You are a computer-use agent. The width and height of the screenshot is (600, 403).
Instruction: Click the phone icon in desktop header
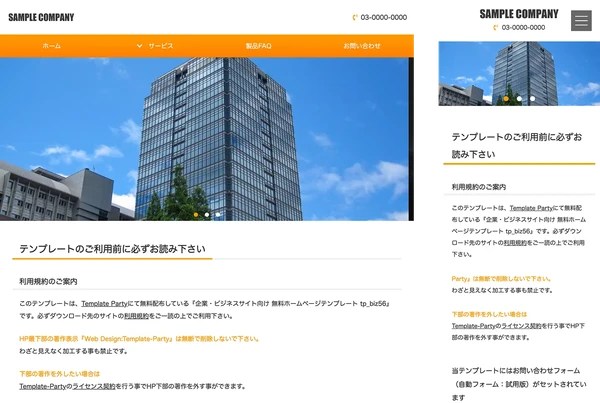pyautogui.click(x=355, y=17)
